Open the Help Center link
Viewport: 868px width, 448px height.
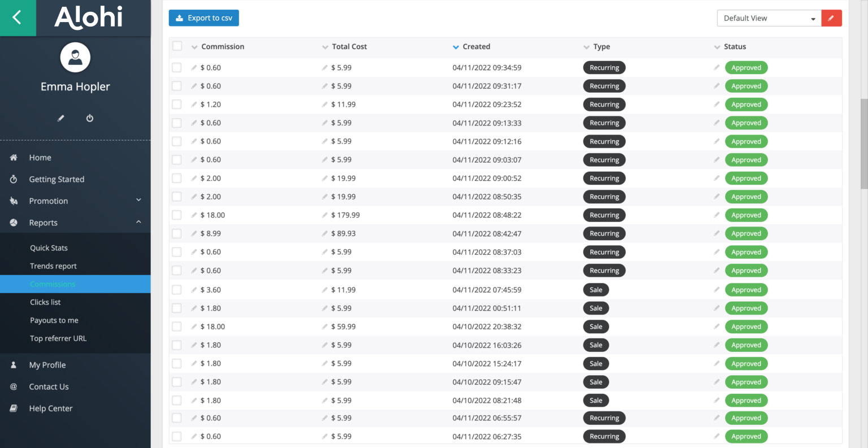click(x=51, y=408)
